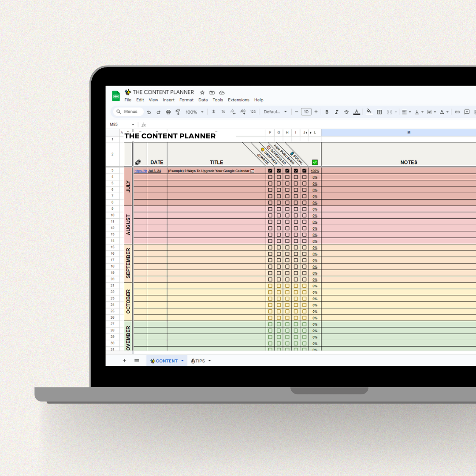Open the View menu

coord(153,100)
